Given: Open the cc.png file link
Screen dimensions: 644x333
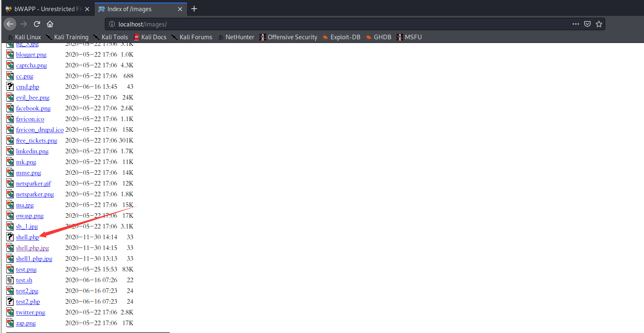Looking at the screenshot, I should click(25, 76).
